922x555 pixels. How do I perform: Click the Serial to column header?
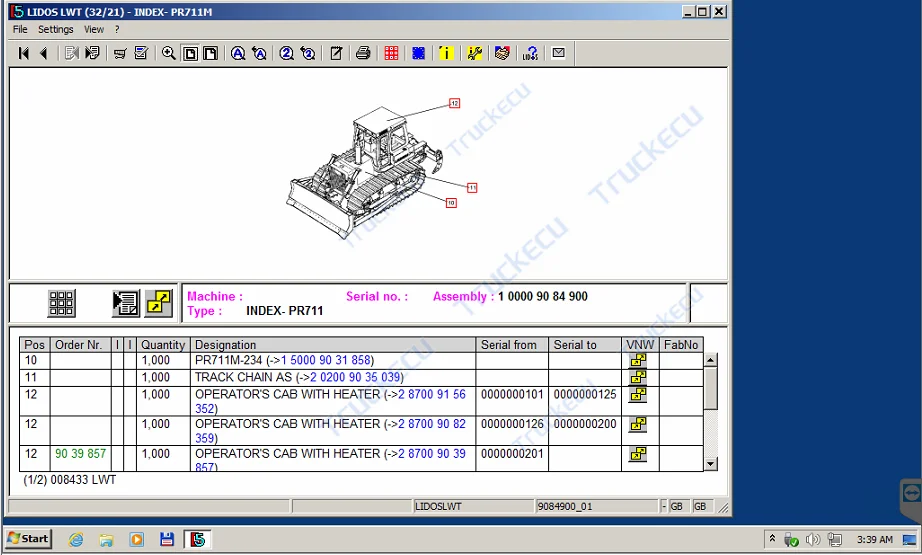(584, 345)
